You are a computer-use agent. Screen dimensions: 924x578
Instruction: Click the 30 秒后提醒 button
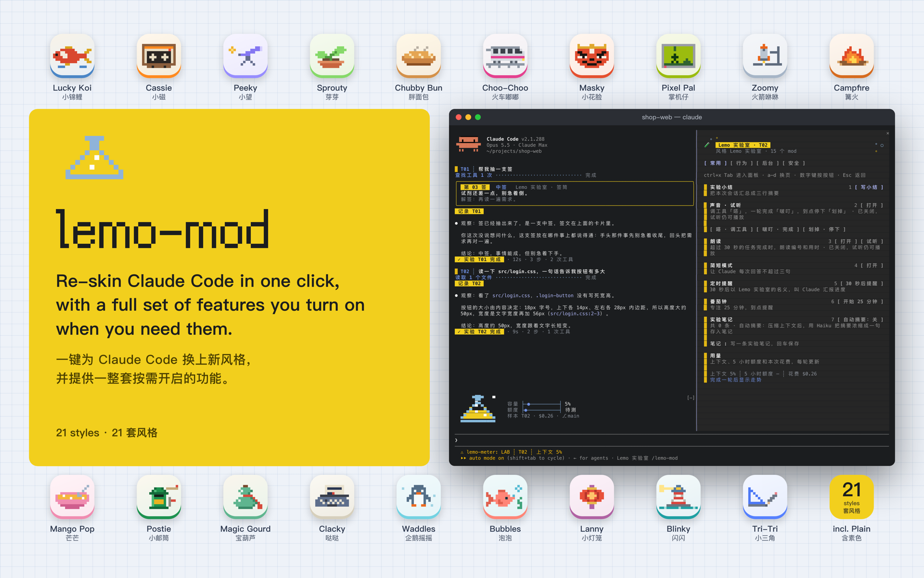pos(862,284)
